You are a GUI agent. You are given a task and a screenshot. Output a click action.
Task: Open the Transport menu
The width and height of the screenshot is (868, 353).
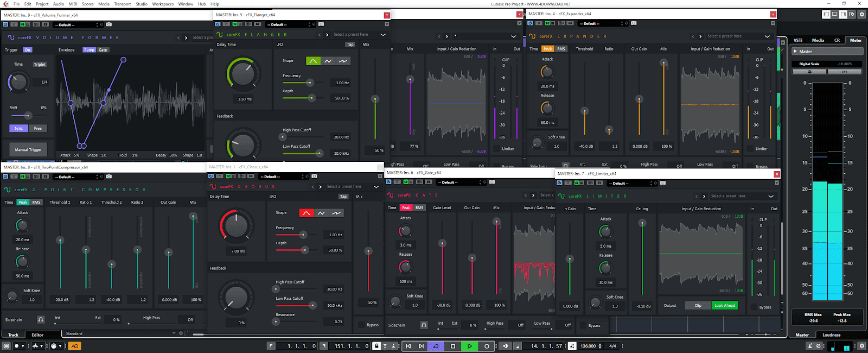pos(123,4)
